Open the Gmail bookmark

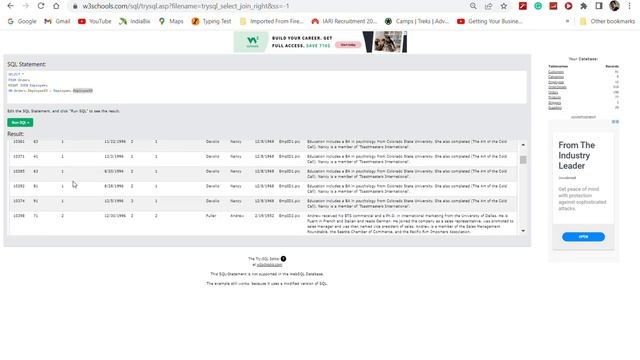57,21
